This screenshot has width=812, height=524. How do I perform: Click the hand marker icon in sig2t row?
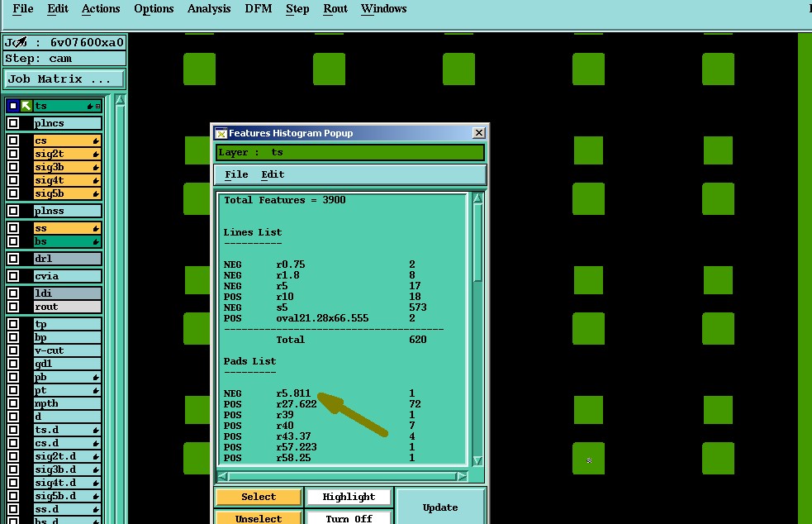[96, 154]
